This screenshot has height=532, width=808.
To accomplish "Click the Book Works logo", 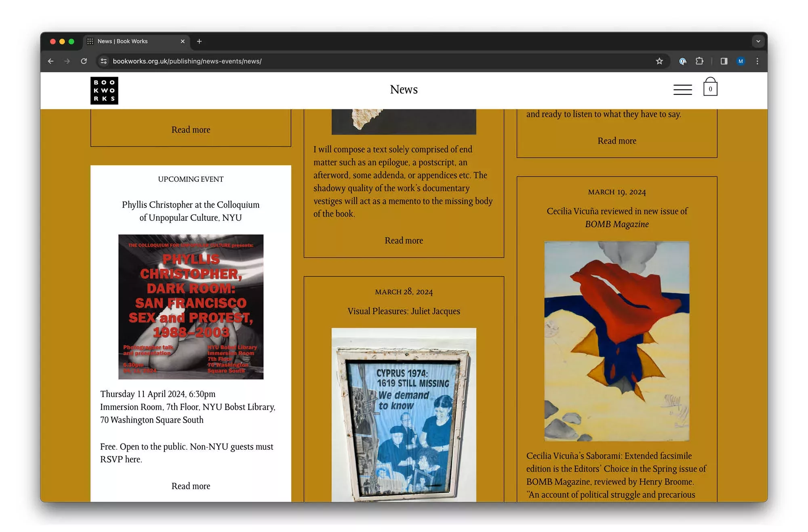I will (x=104, y=90).
